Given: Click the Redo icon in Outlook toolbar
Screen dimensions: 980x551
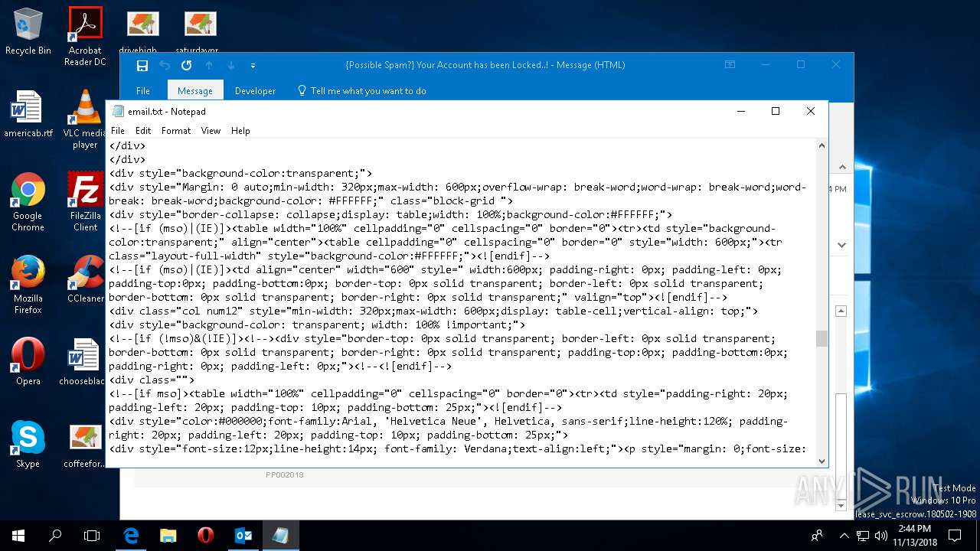Looking at the screenshot, I should pos(186,65).
